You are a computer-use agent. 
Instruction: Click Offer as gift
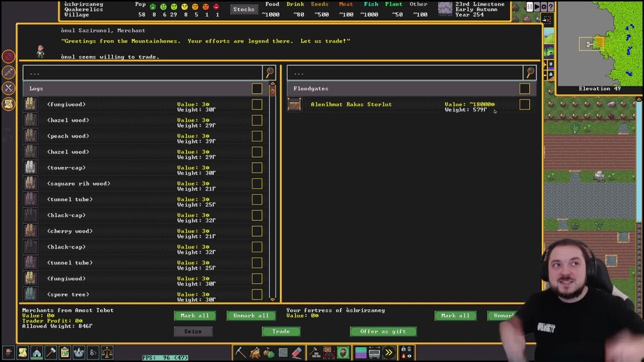tap(383, 331)
